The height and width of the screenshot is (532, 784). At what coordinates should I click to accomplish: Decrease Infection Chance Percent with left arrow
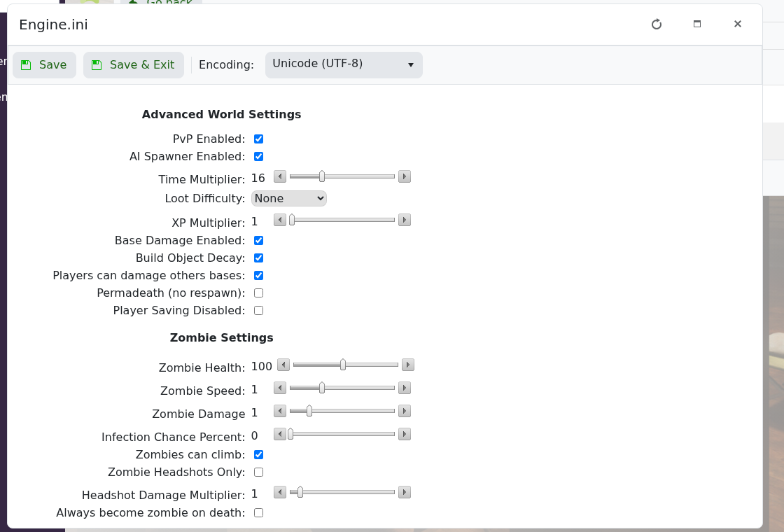pyautogui.click(x=280, y=434)
